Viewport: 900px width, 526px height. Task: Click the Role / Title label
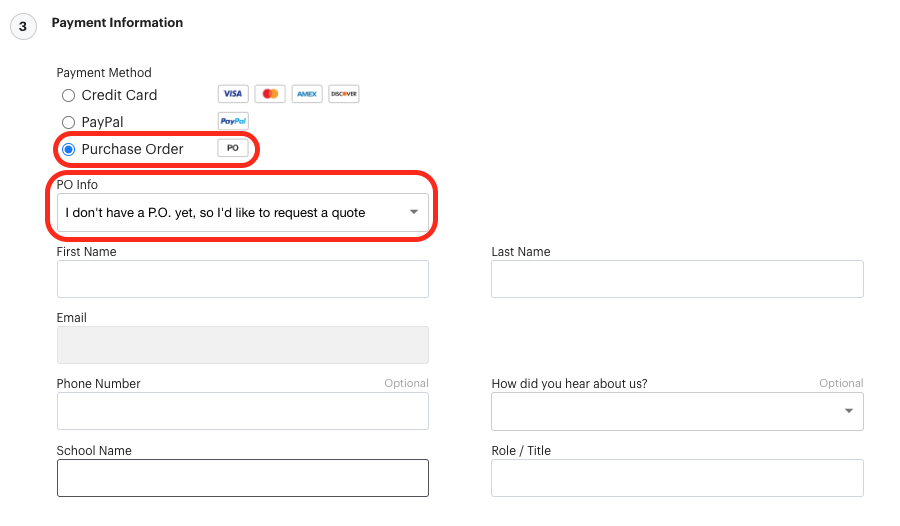point(521,451)
